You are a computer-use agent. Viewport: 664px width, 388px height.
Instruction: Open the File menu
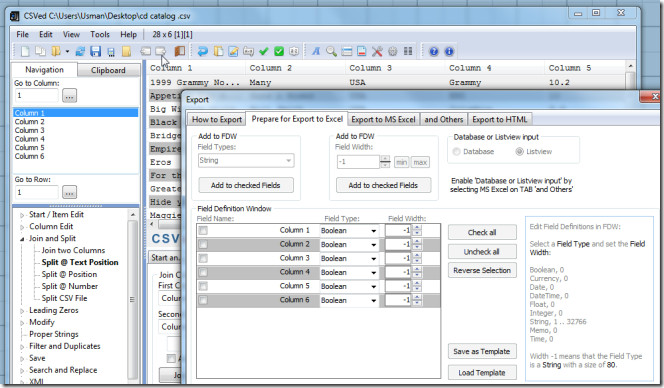(22, 34)
